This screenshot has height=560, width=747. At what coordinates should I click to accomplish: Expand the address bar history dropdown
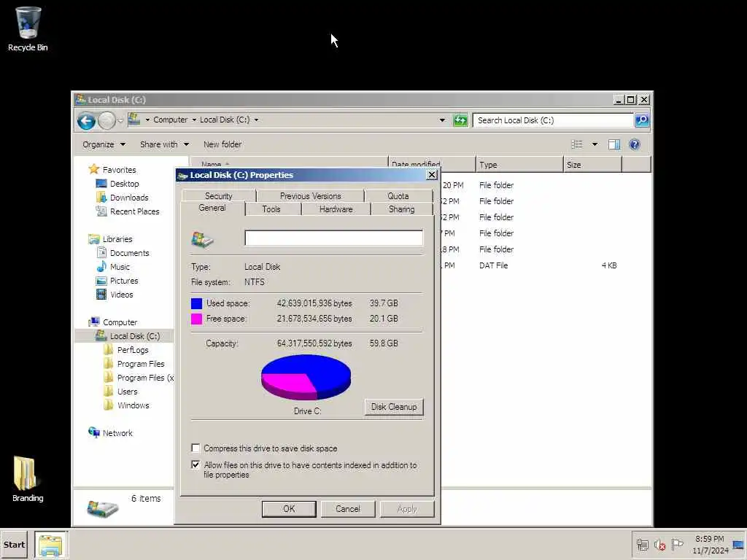coord(442,120)
